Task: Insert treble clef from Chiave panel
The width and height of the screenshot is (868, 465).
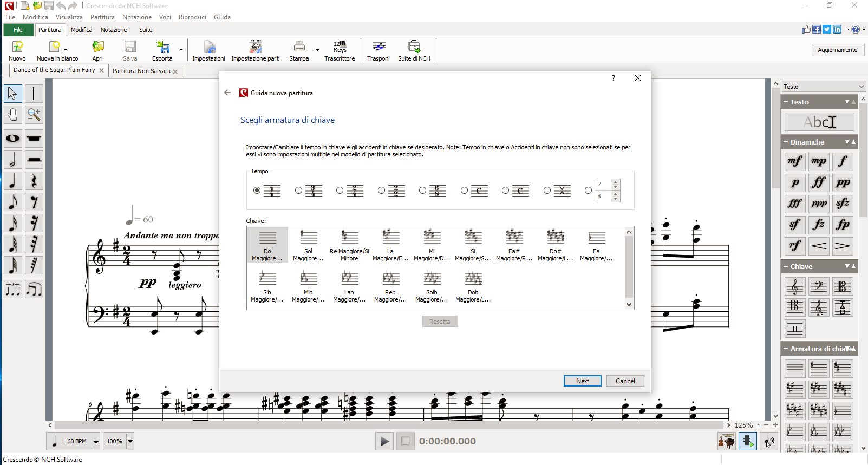Action: point(794,286)
